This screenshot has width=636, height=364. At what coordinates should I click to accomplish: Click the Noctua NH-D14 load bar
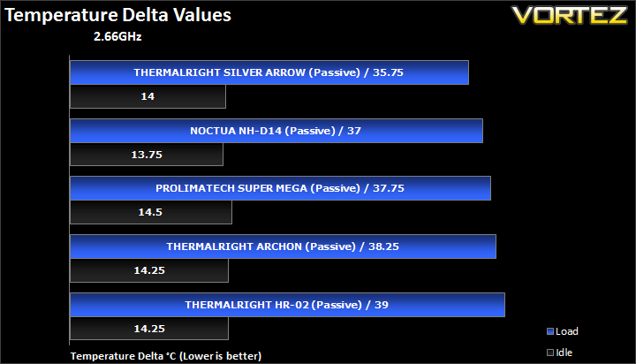pos(276,131)
